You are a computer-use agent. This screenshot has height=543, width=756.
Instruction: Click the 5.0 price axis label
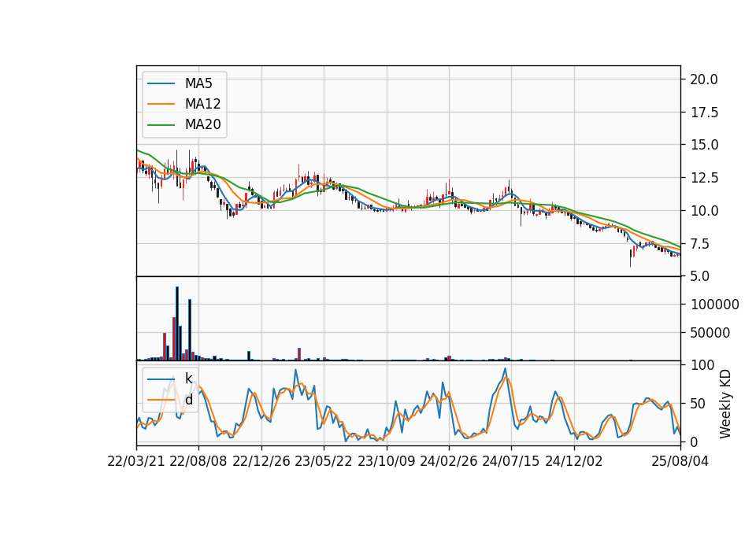pyautogui.click(x=699, y=276)
